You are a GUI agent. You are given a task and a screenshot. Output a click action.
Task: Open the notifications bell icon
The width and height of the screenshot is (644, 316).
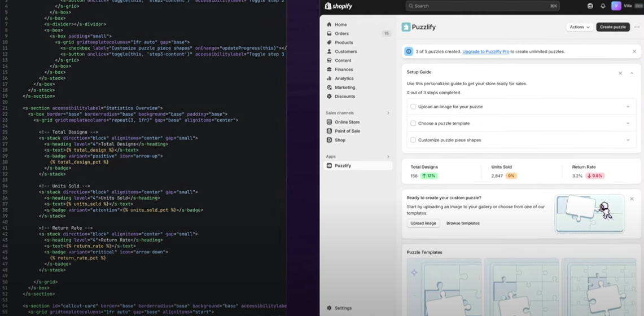tap(603, 6)
